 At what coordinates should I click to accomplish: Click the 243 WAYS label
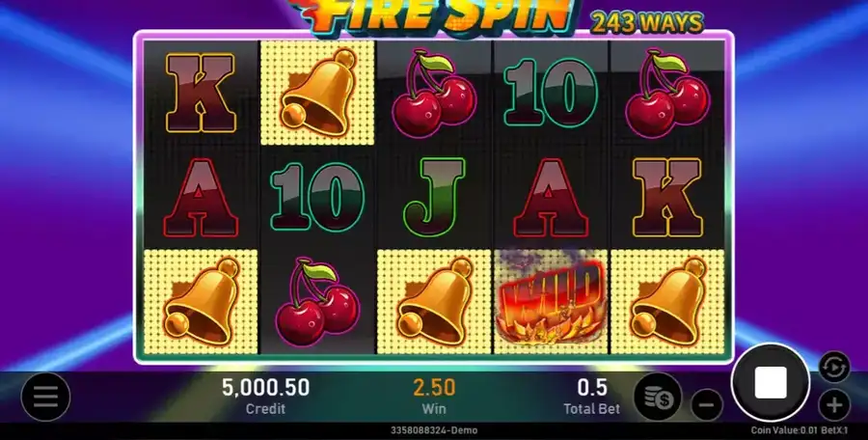pyautogui.click(x=647, y=23)
